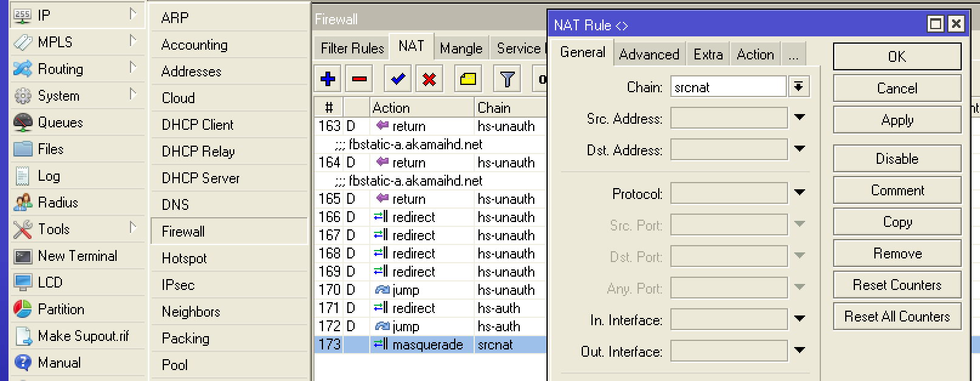The width and height of the screenshot is (980, 381).
Task: Expand the IP submenu arrow
Action: click(132, 13)
